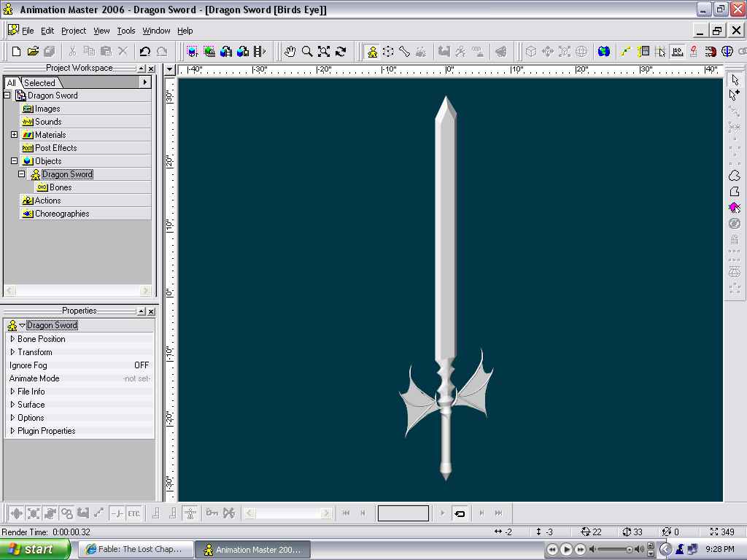Screen dimensions: 747x560
Task: Click the globe icon in the toolbar
Action: [x=603, y=51]
